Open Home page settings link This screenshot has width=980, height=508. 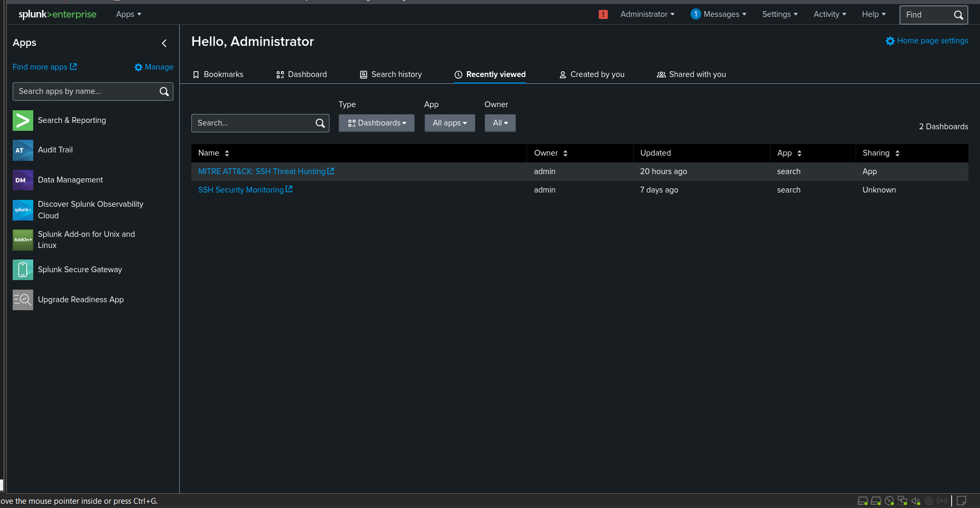pos(933,41)
